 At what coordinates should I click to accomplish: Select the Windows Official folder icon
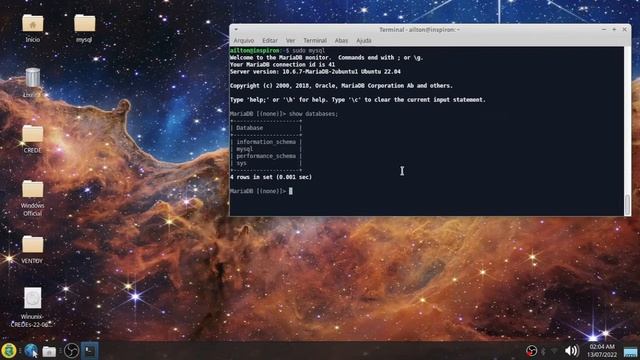pos(33,198)
